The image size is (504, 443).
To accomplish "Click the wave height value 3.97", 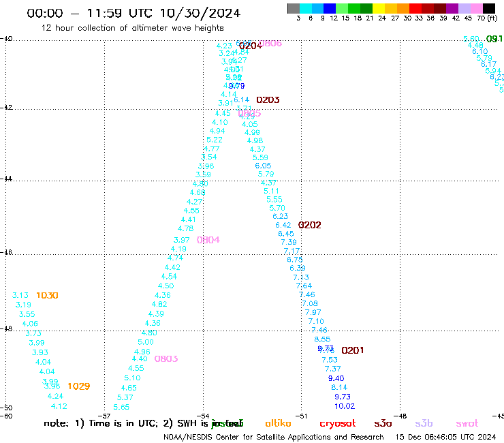I will coord(182,240).
